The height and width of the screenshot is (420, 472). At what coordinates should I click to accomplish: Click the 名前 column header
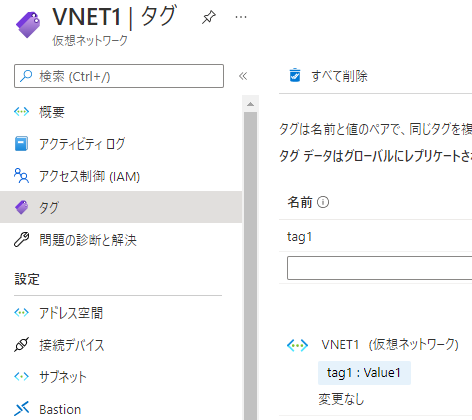click(300, 202)
